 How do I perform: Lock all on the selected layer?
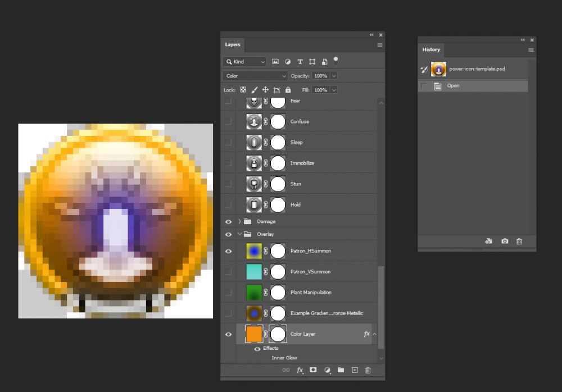tap(287, 89)
